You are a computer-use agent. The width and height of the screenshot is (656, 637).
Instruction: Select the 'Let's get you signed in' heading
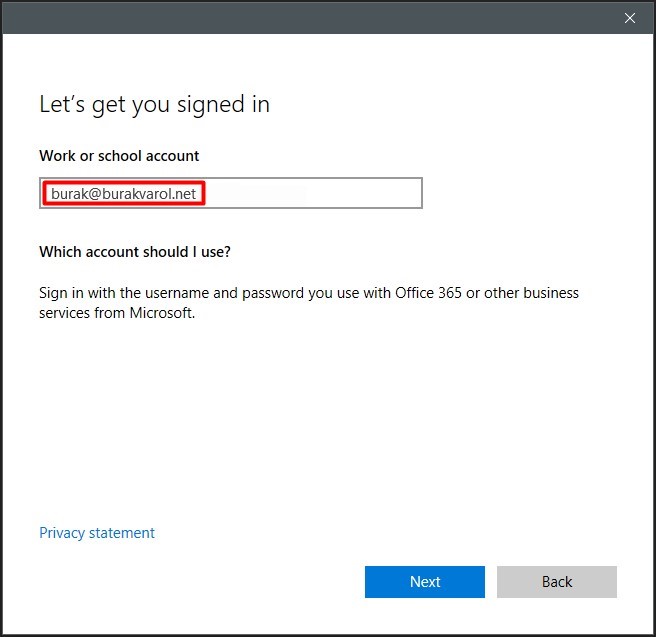click(154, 105)
